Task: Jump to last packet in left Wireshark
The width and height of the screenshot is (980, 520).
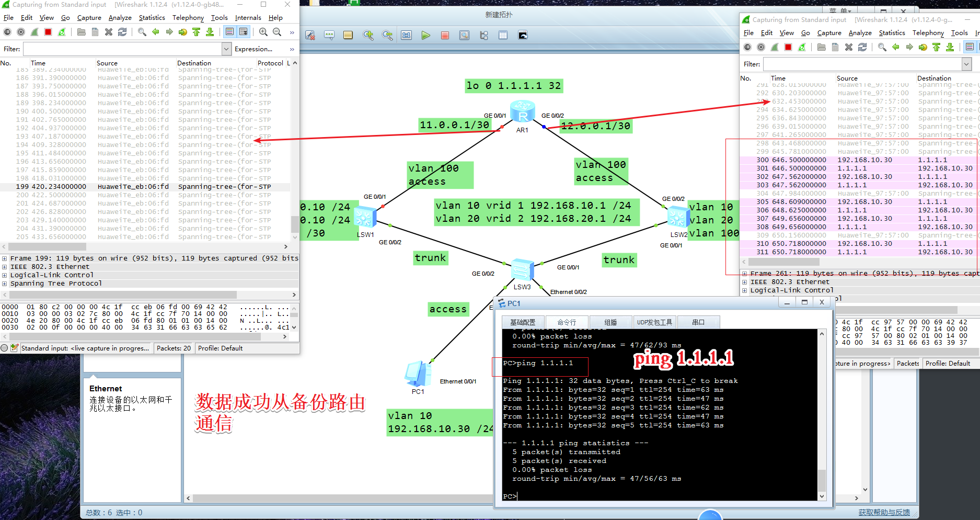Action: click(x=210, y=32)
